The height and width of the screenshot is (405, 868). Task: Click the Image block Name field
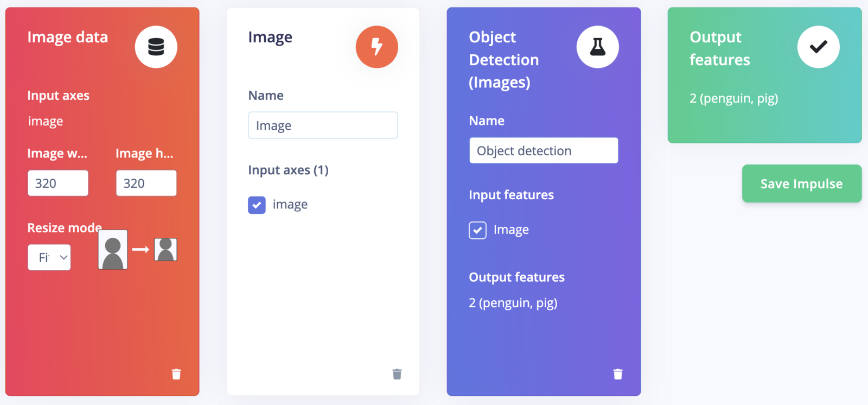323,125
